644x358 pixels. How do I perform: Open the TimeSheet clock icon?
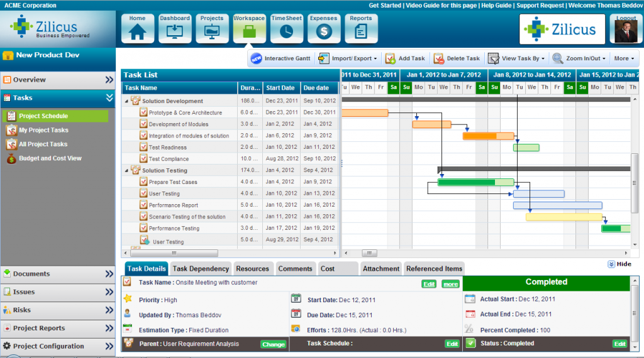[x=286, y=29]
